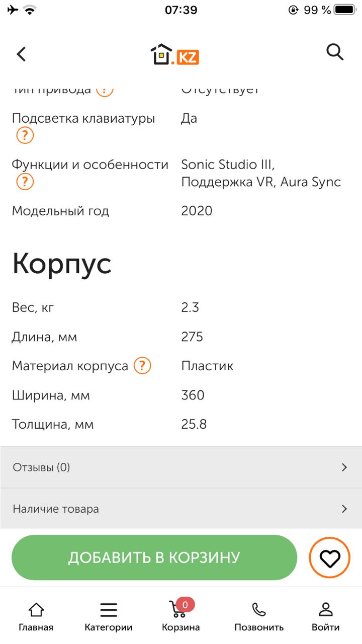Tap Позвонить phone tab
Viewport: 362px width, 644px height.
(259, 617)
